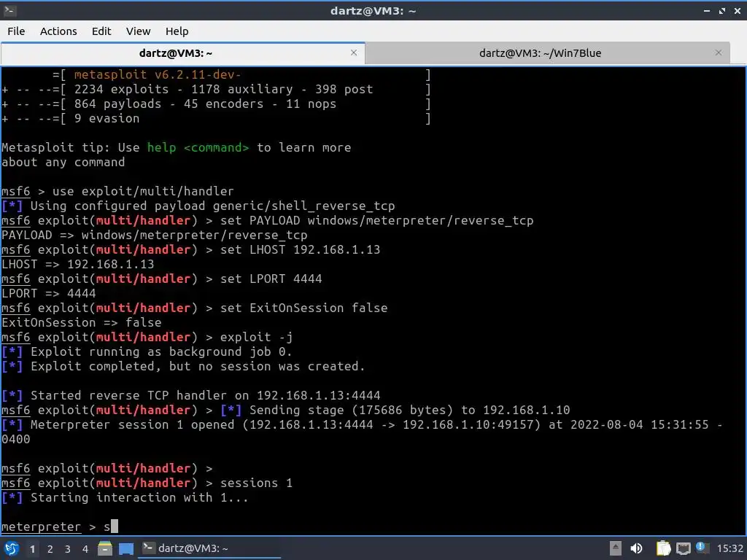Open the clipboard manager tray icon
The height and width of the screenshot is (560, 747).
click(x=663, y=548)
